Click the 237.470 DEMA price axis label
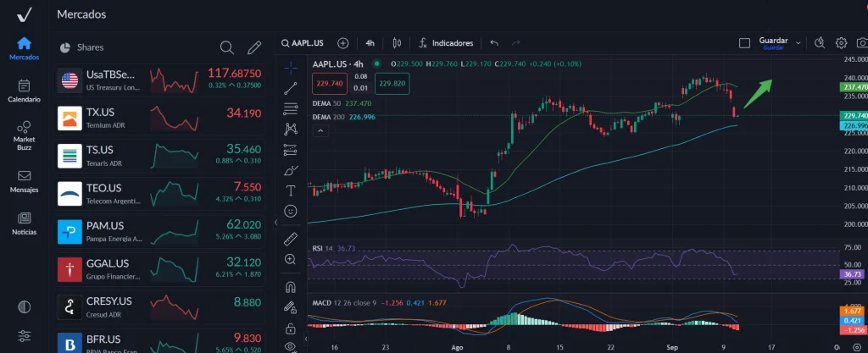868x353 pixels. coord(853,87)
